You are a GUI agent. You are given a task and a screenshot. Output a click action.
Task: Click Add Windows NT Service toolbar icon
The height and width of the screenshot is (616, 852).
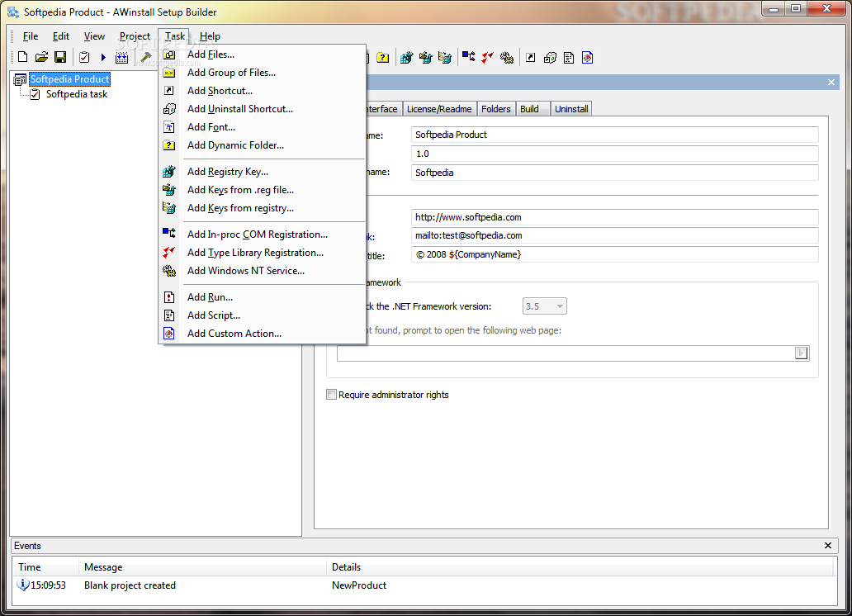click(507, 58)
